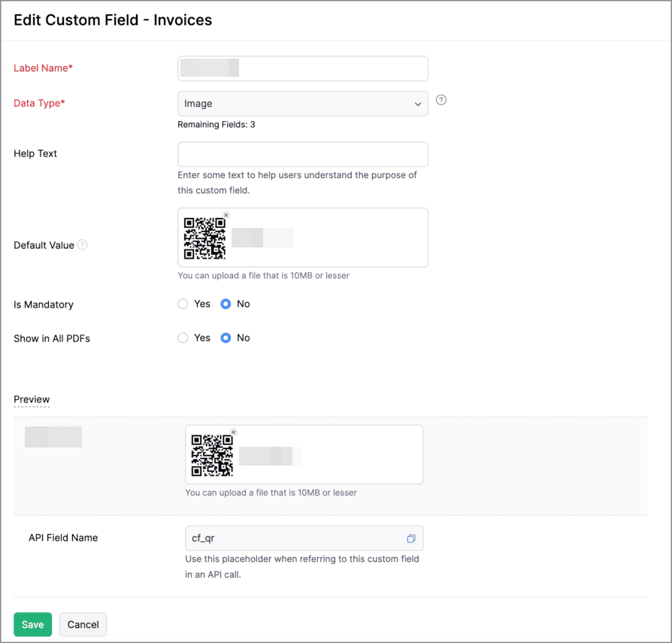Click the 'Help Text' label

35,153
